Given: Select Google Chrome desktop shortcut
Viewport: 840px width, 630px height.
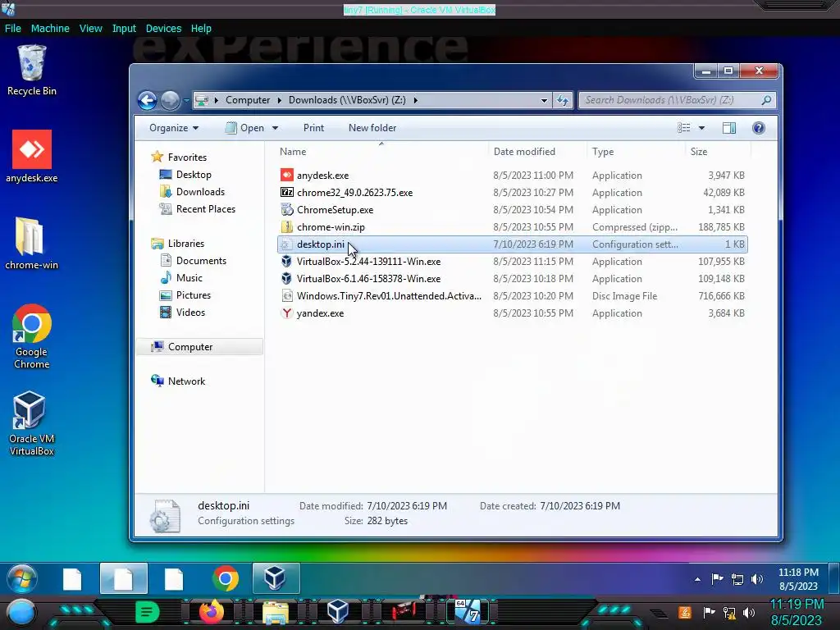Looking at the screenshot, I should pos(32,336).
